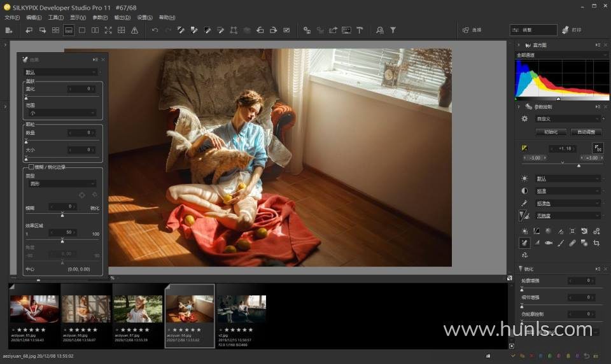611x364 pixels.
Task: Toggle the side-by-side compare view button
Action: coord(95,30)
